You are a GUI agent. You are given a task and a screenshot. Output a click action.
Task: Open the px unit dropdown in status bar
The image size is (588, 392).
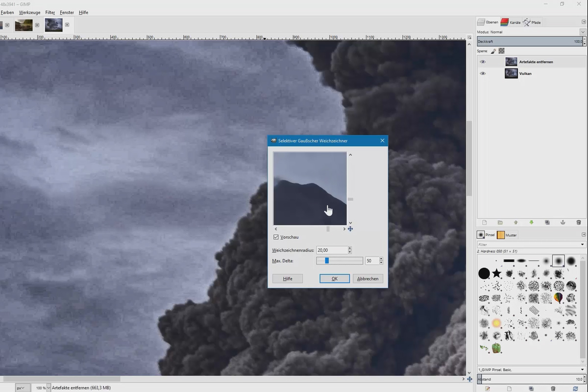pos(23,388)
